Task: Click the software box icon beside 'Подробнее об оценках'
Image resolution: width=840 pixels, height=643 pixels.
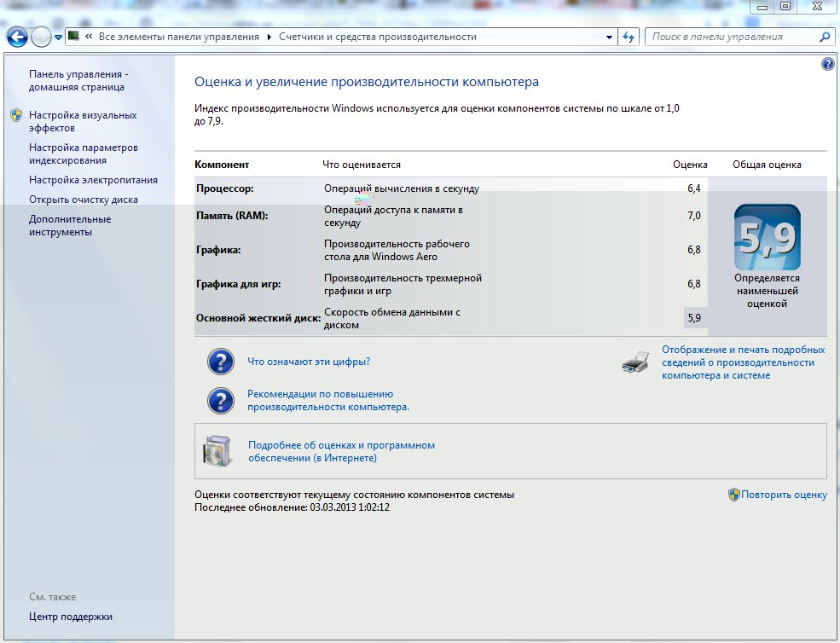Action: [217, 451]
